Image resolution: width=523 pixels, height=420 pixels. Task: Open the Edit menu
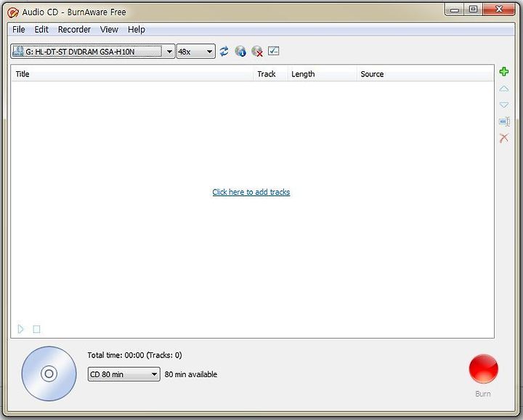tap(41, 30)
